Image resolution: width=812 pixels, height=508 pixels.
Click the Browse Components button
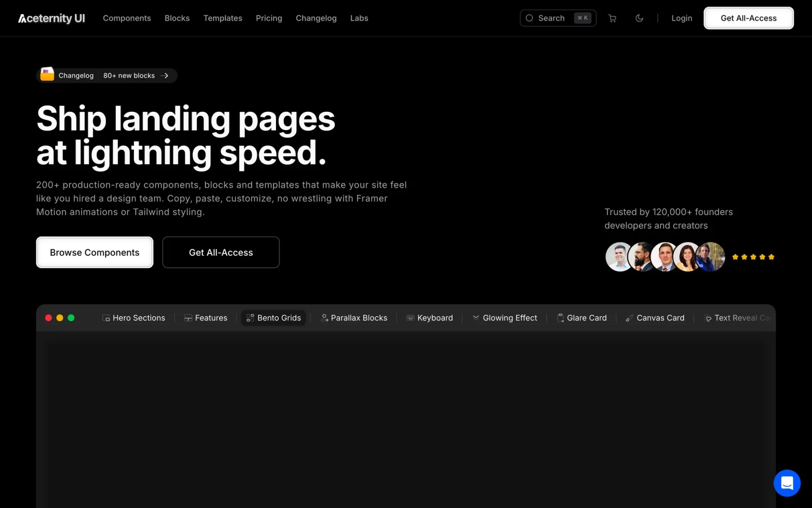(94, 252)
